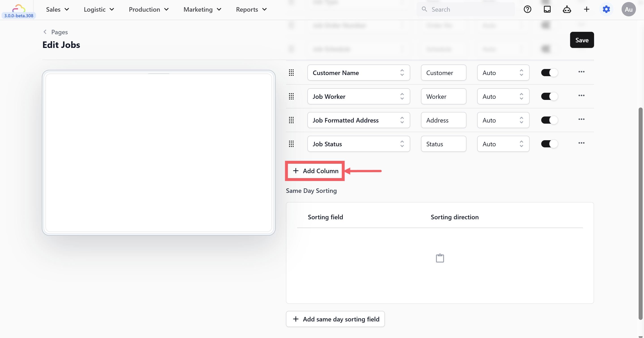
Task: Grab the drag handle for Job Worker row
Action: click(x=291, y=96)
